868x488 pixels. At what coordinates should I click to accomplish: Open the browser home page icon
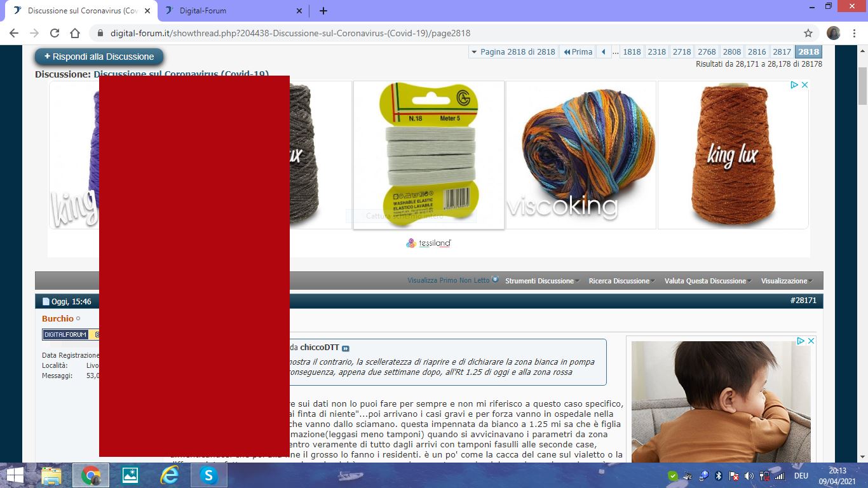pyautogui.click(x=75, y=33)
